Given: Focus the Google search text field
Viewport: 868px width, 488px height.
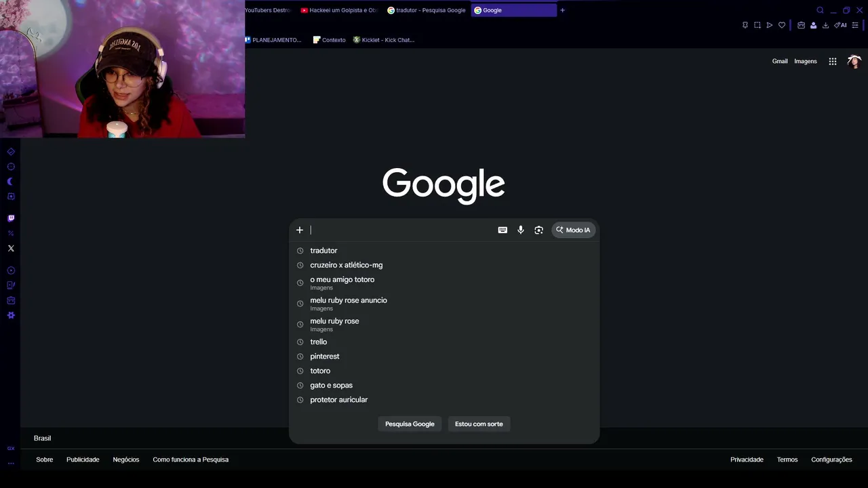Looking at the screenshot, I should 402,230.
